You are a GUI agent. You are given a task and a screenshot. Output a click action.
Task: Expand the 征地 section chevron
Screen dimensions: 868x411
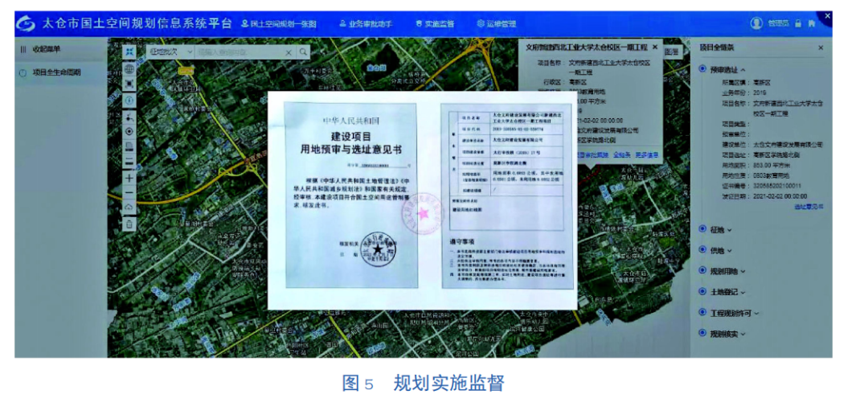click(x=729, y=229)
